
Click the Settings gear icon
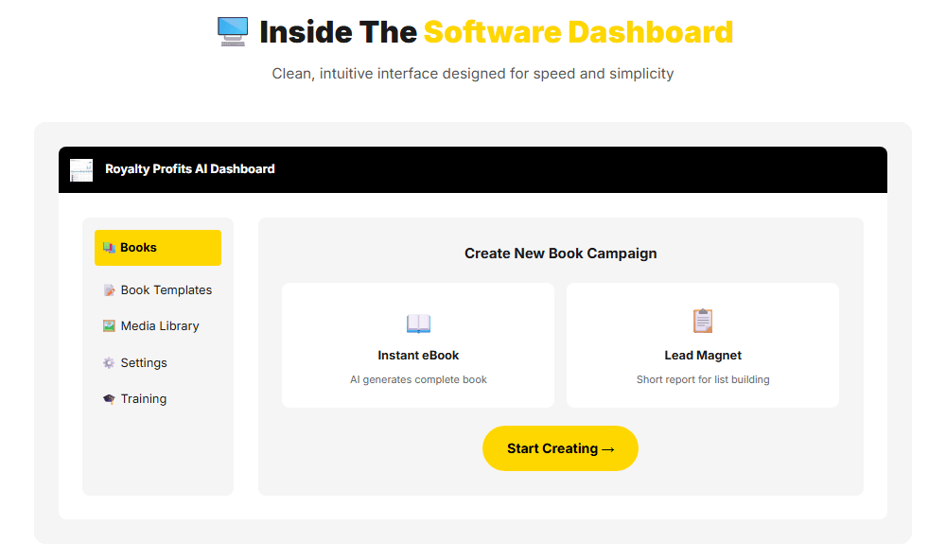point(109,363)
